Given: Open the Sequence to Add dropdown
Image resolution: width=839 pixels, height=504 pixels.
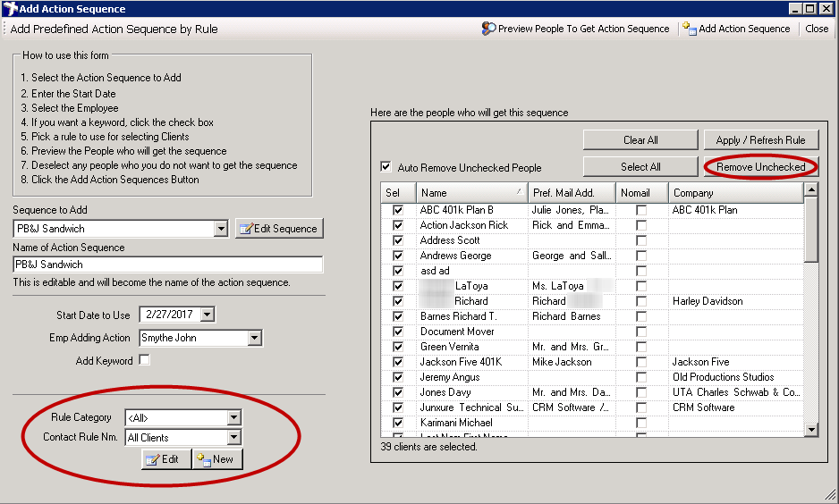Looking at the screenshot, I should (x=221, y=229).
